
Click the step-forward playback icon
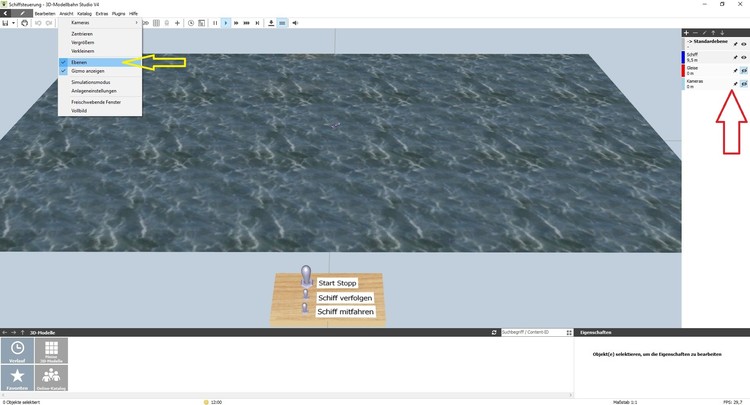(x=257, y=23)
